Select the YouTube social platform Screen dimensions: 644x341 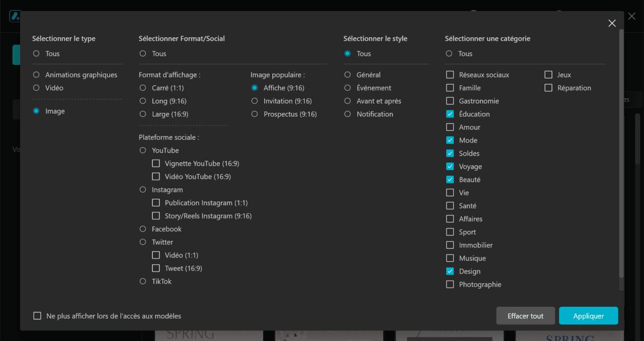[143, 151]
